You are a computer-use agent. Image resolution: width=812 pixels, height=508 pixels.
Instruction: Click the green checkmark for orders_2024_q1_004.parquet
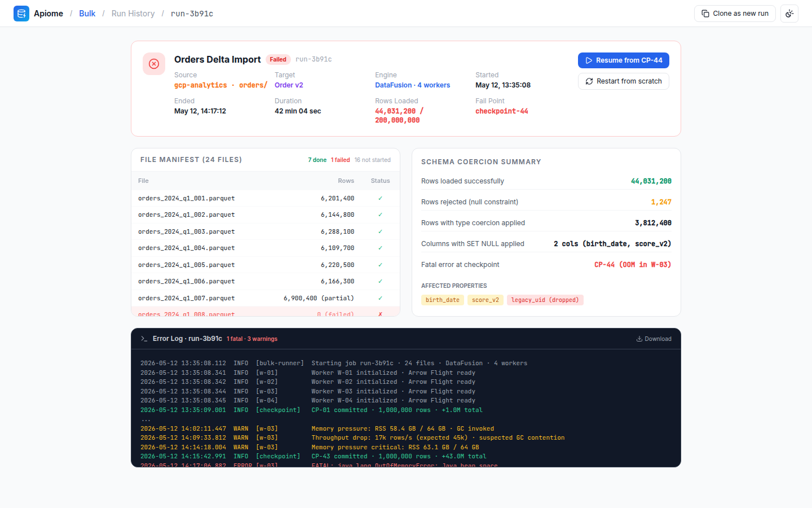pos(380,248)
